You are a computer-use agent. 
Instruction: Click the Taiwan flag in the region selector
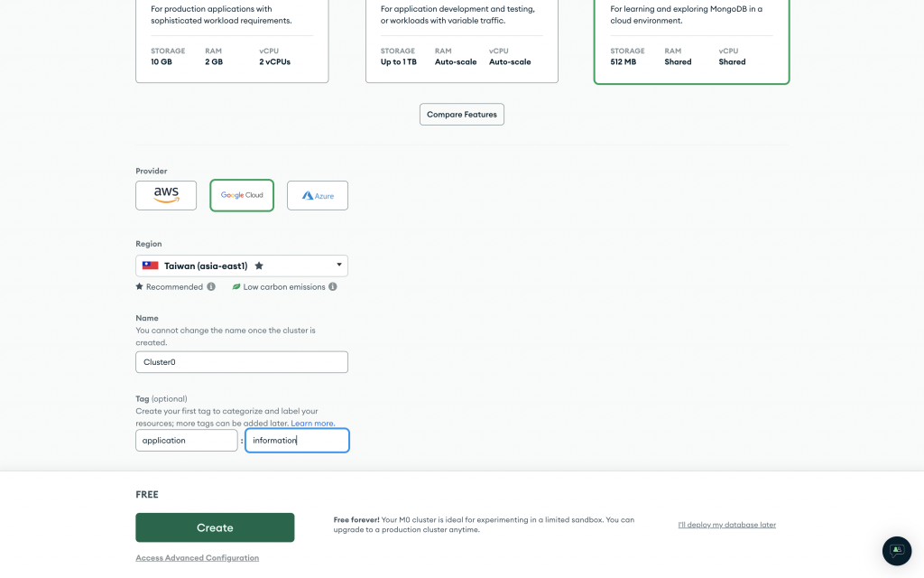tap(151, 266)
